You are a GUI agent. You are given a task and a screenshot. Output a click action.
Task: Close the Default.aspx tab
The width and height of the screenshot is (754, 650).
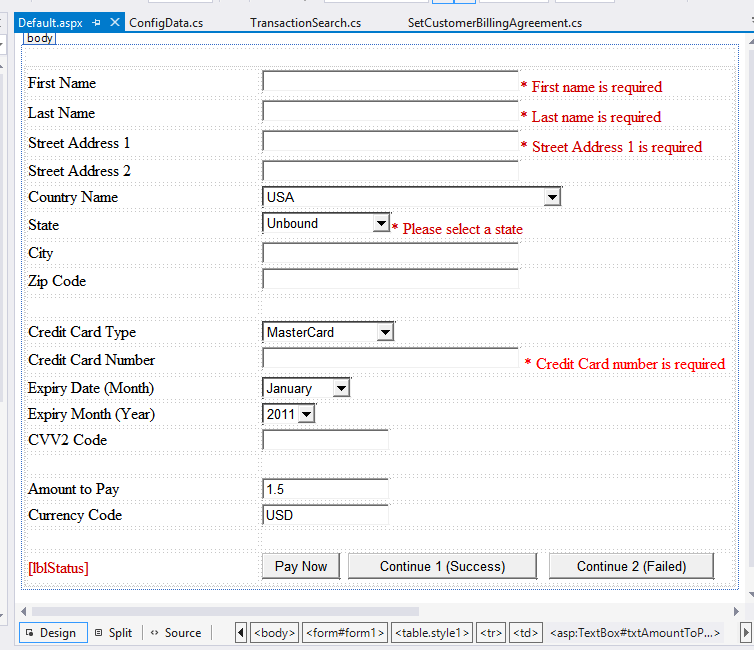tap(115, 22)
